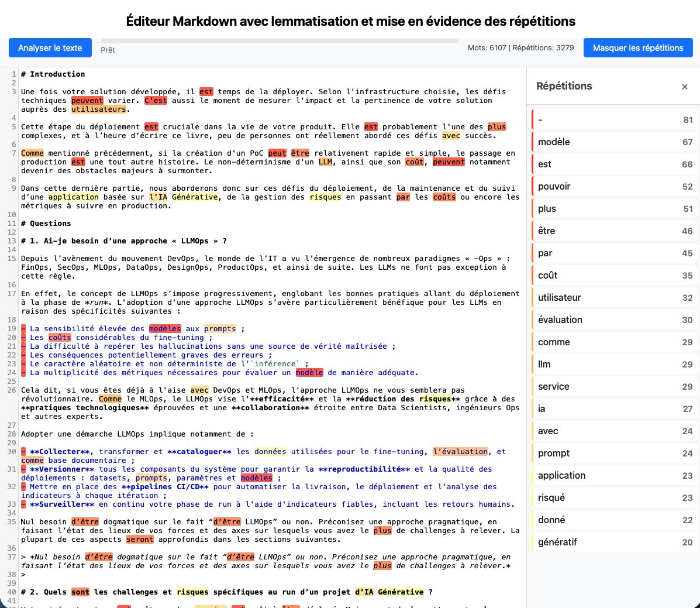Click the '# Questions' heading line
700x608 pixels.
(x=46, y=224)
